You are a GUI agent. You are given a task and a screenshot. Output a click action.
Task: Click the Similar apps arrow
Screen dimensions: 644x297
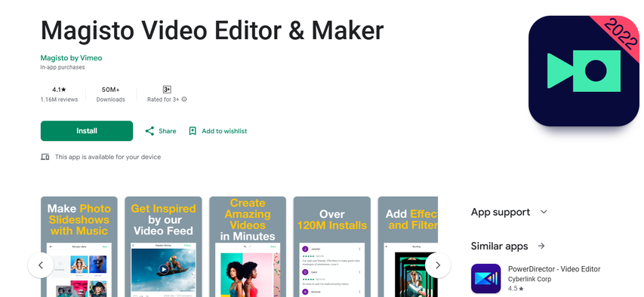tap(541, 246)
